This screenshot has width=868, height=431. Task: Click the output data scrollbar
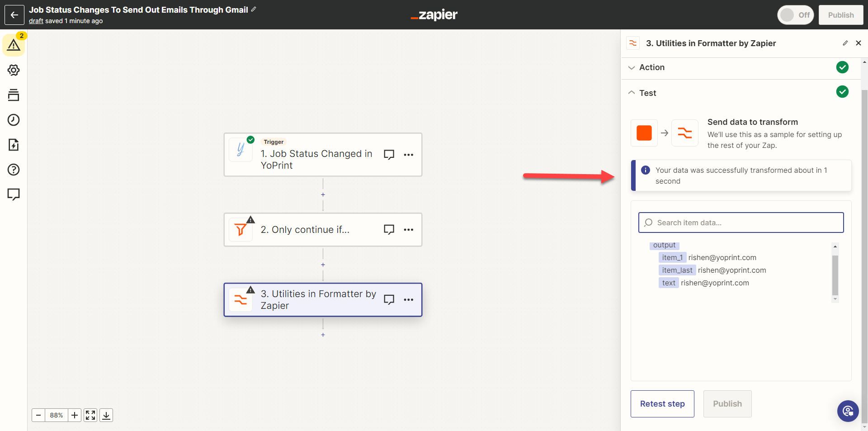coord(835,275)
